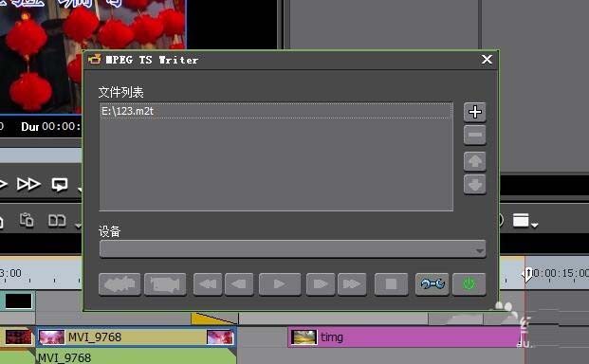Open the settings wrench button in the dialog
The height and width of the screenshot is (364, 589).
point(432,284)
